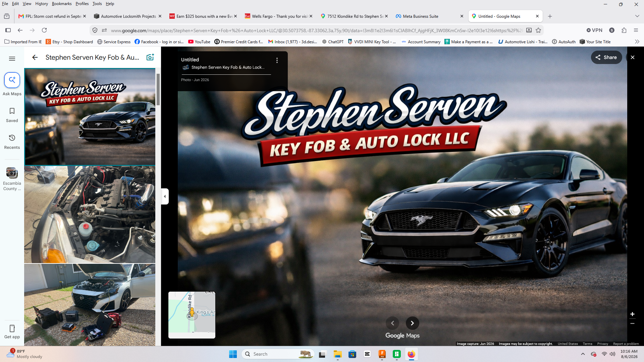
Task: Open the Imported From IE bookmark folder
Action: (23, 42)
